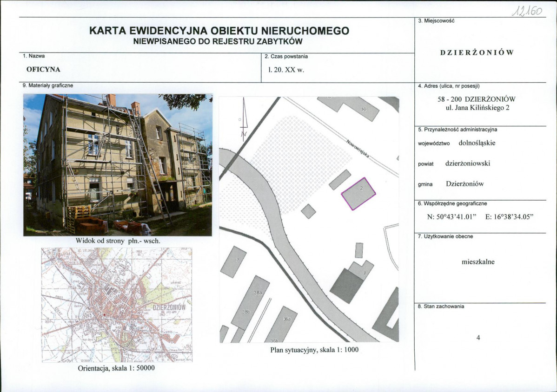Viewport: 557px width, 392px height.
Task: Click the 'powiat' label
Action: click(x=425, y=164)
